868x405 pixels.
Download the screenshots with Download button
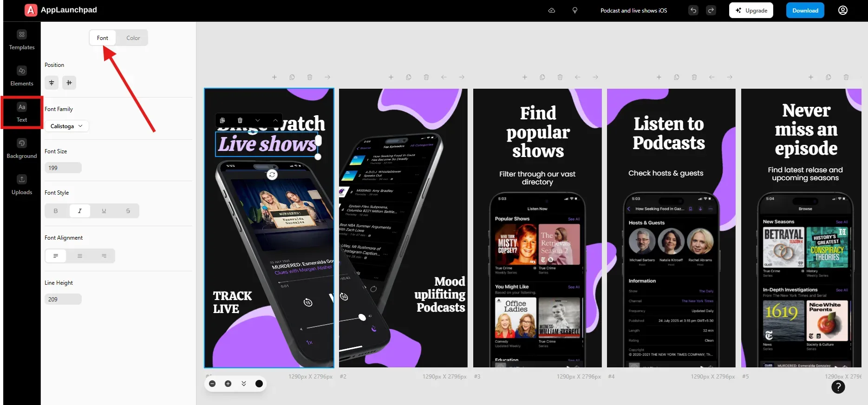pyautogui.click(x=805, y=10)
